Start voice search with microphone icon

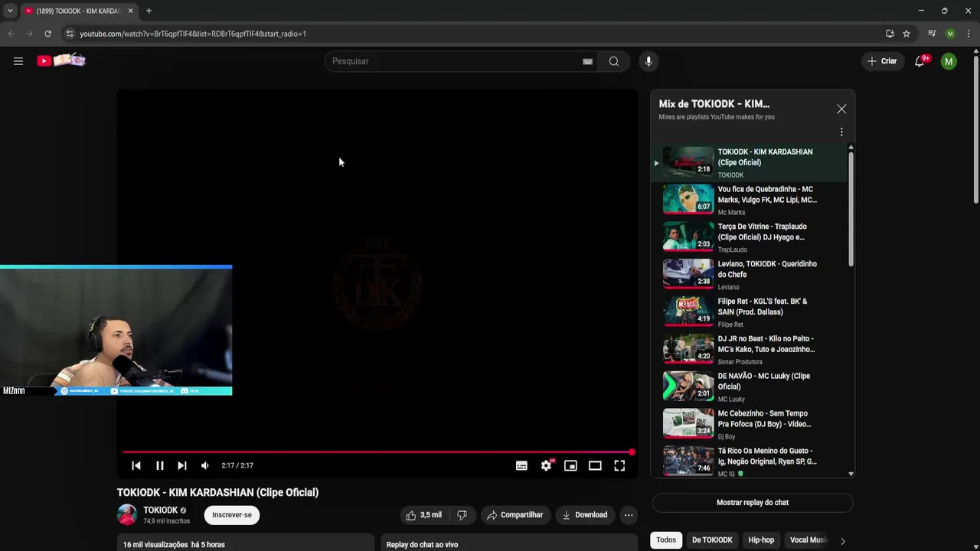point(648,61)
